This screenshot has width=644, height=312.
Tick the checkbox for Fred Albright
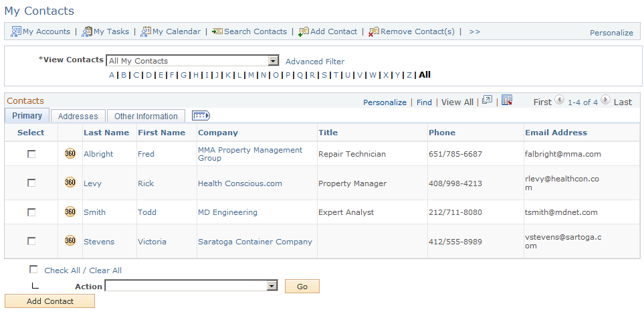[31, 154]
